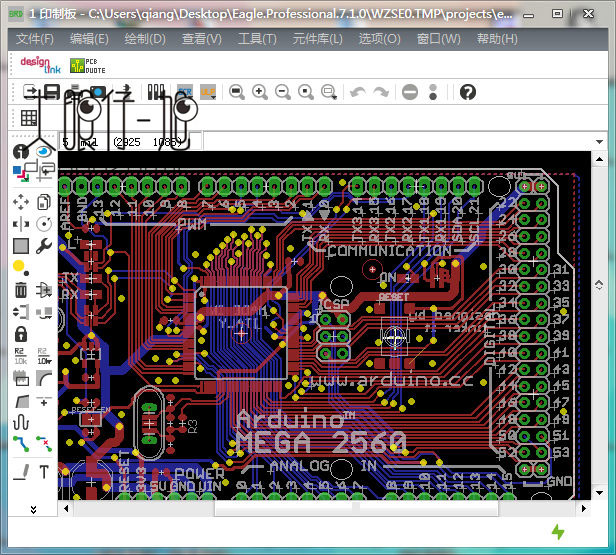Select the Wire line tool
This screenshot has height=555, width=616.
click(x=21, y=472)
